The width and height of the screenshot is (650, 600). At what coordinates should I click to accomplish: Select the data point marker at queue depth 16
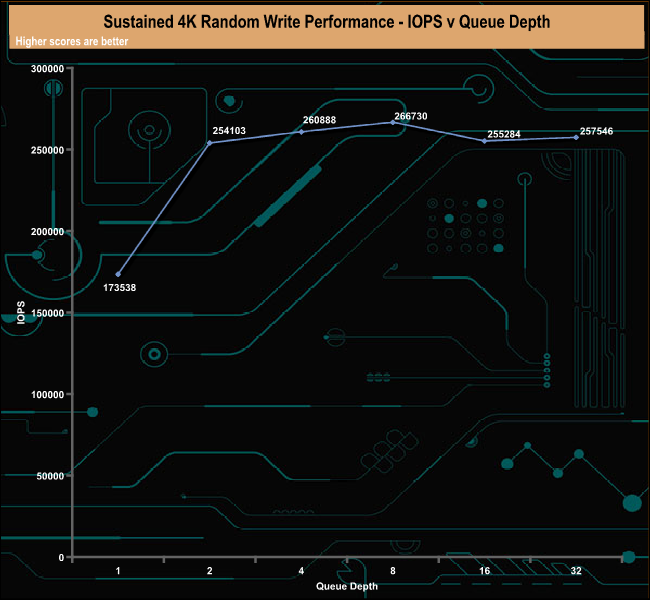pos(484,141)
